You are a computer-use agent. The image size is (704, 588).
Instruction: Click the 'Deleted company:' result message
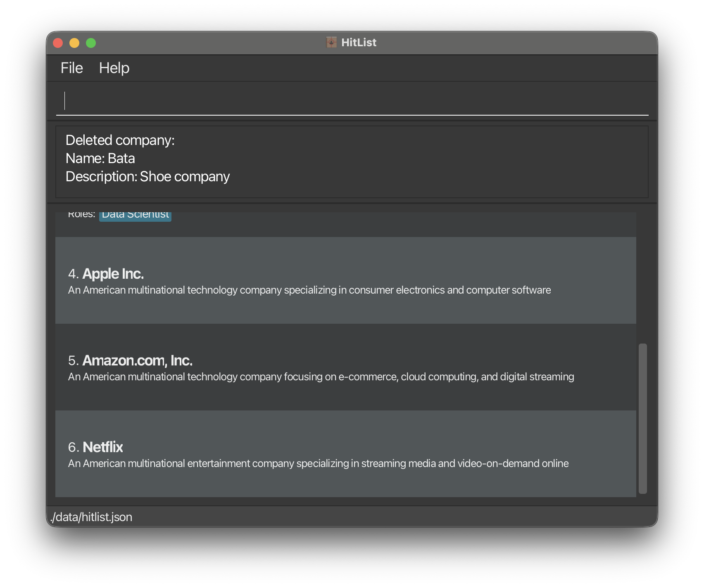(x=120, y=140)
